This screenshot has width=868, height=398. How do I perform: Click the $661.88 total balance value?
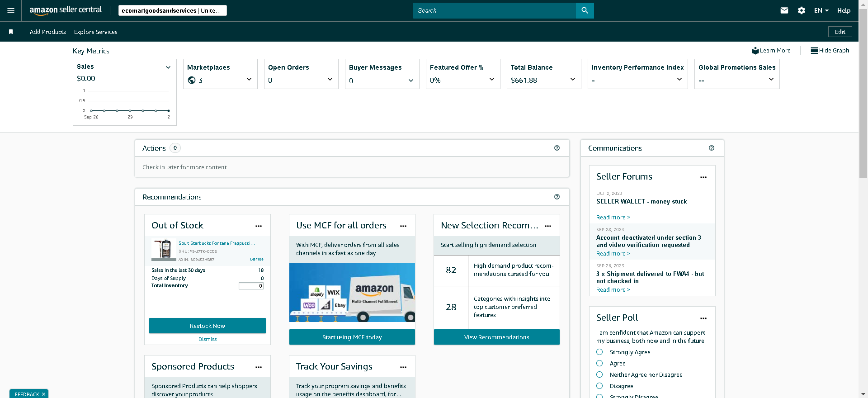click(524, 81)
